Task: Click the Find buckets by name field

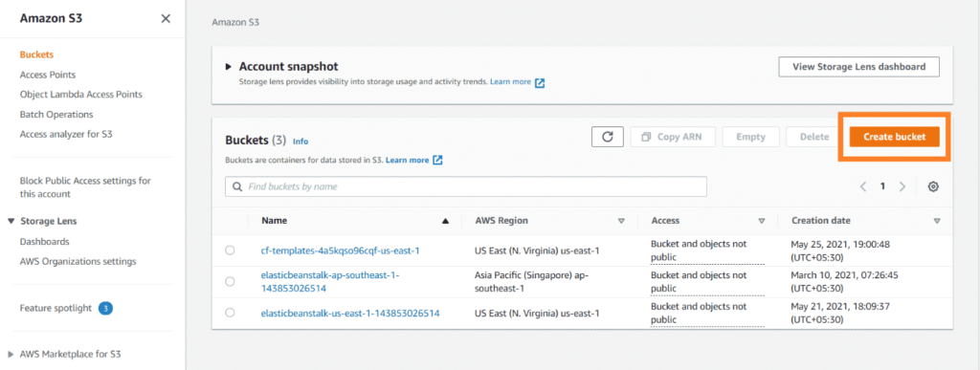Action: pyautogui.click(x=466, y=186)
